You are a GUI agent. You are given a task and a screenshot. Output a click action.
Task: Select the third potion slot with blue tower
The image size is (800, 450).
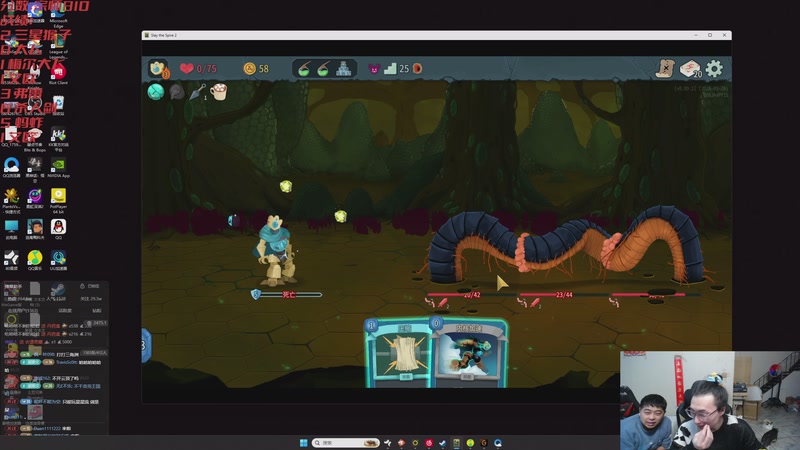click(343, 68)
